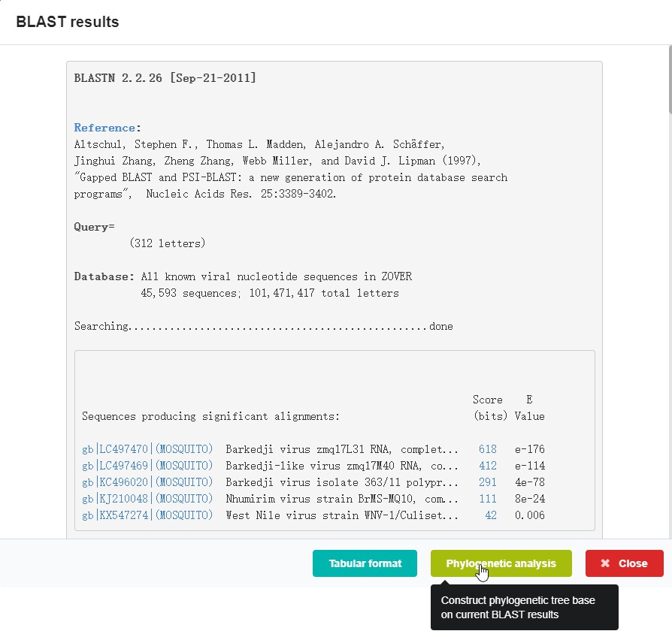Viewport: 672px width, 637px height.
Task: Jump to alignment with score 618
Action: coord(487,449)
